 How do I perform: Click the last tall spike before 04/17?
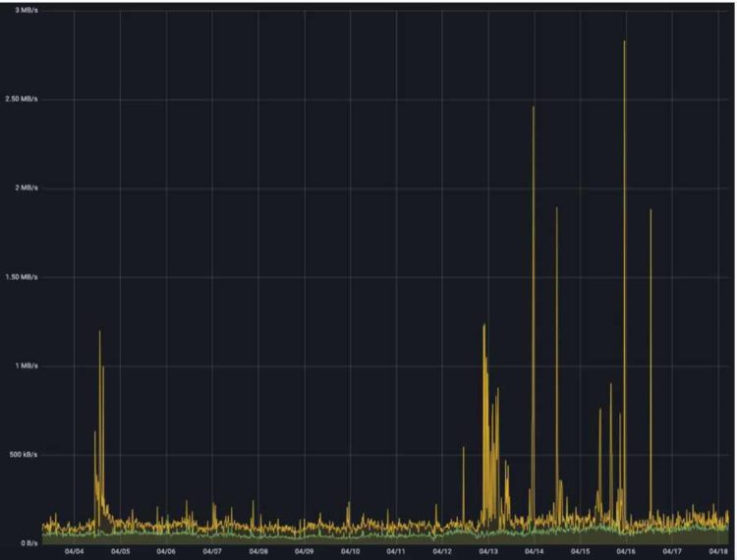coord(651,211)
